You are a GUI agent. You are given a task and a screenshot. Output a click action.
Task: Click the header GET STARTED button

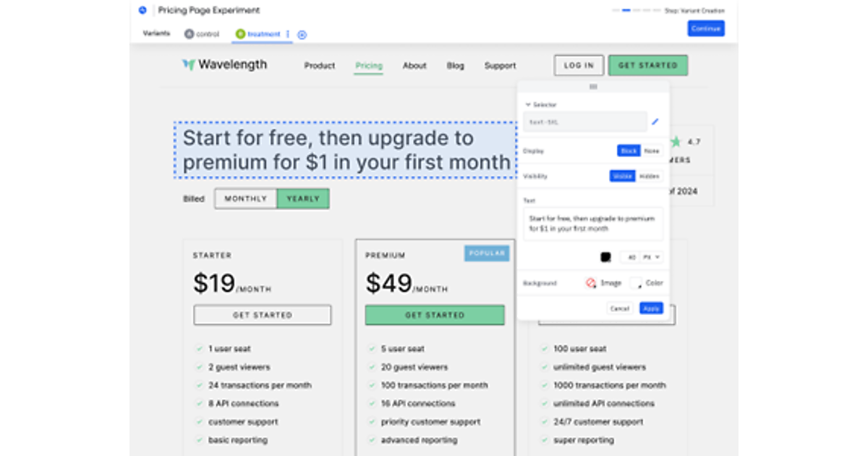(x=648, y=65)
